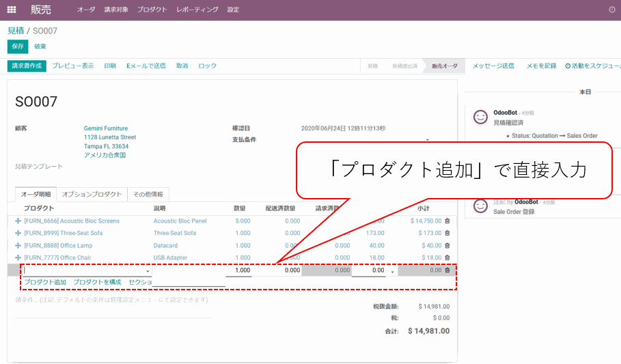Open the Gemini Furniture customer link

(x=105, y=128)
